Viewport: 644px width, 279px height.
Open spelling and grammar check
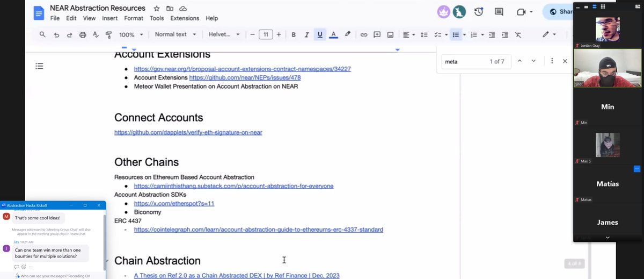pyautogui.click(x=96, y=34)
